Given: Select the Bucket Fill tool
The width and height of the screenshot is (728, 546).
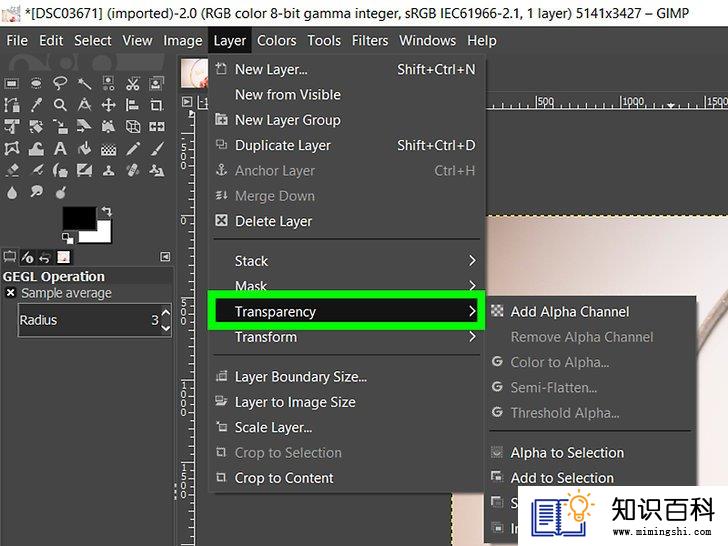Looking at the screenshot, I should tap(84, 149).
